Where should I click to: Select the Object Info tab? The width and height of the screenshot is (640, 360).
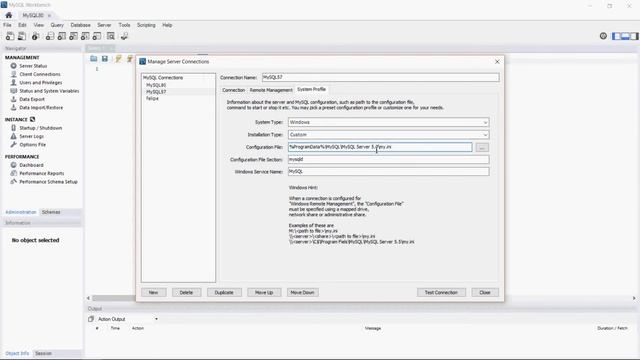coord(17,353)
